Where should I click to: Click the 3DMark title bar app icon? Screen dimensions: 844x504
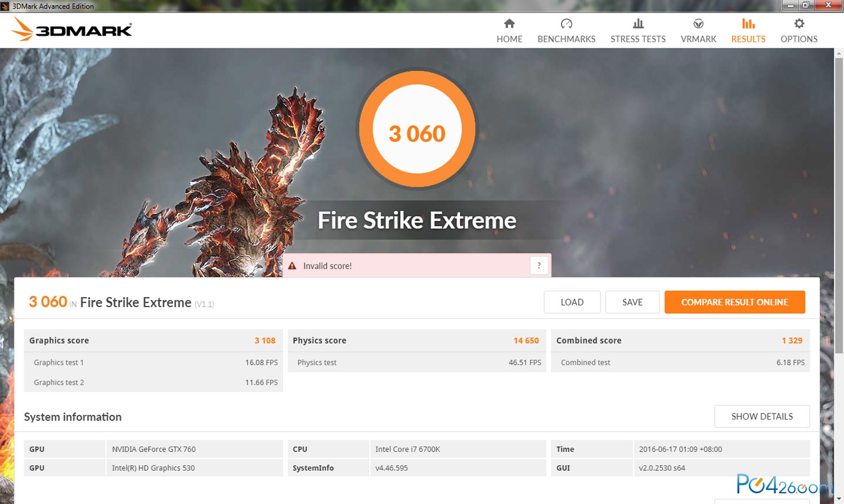pos(5,6)
